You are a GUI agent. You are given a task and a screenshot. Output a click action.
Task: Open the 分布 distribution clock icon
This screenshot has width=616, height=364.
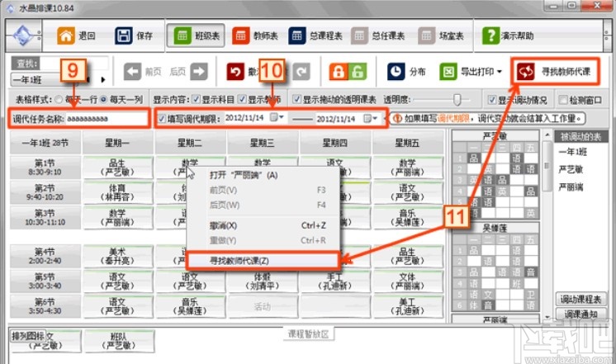[396, 72]
